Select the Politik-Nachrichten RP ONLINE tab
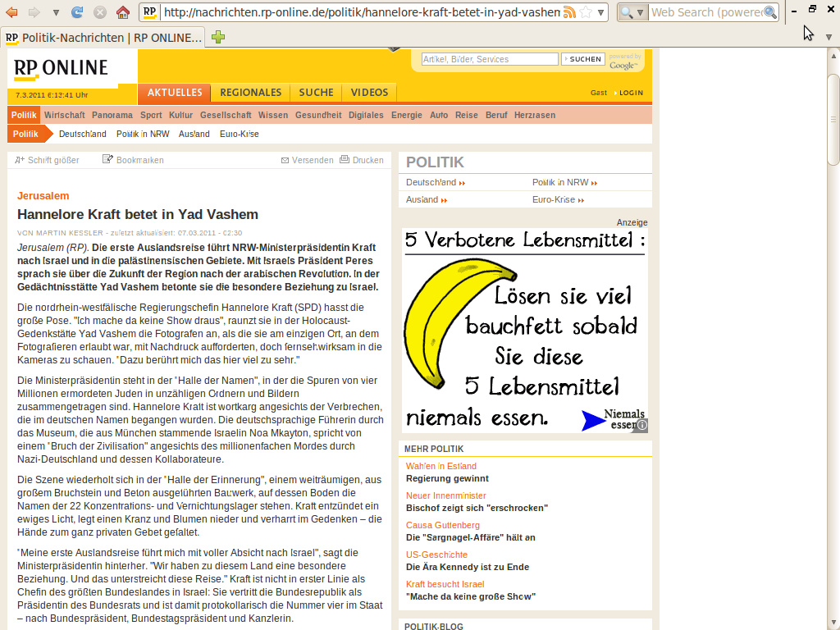 [103, 38]
